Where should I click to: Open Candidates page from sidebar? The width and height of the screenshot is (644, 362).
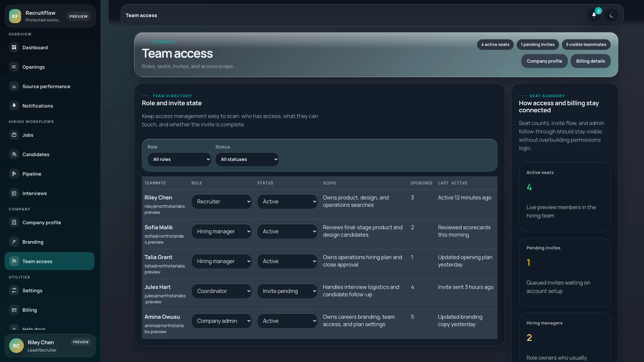[49, 155]
